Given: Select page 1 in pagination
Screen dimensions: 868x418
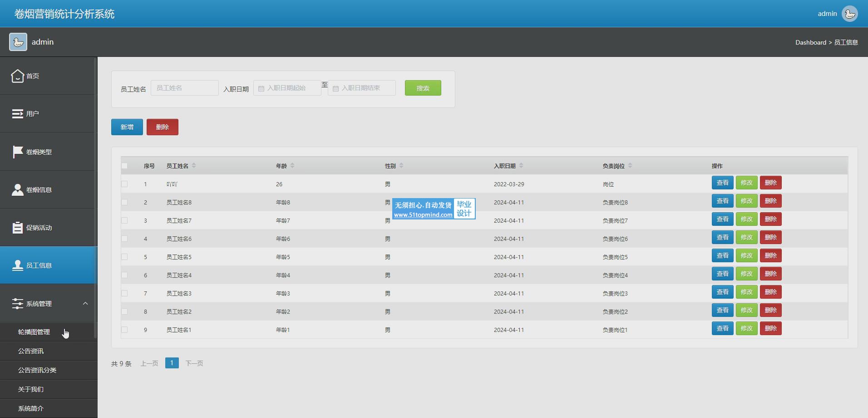Looking at the screenshot, I should 172,363.
